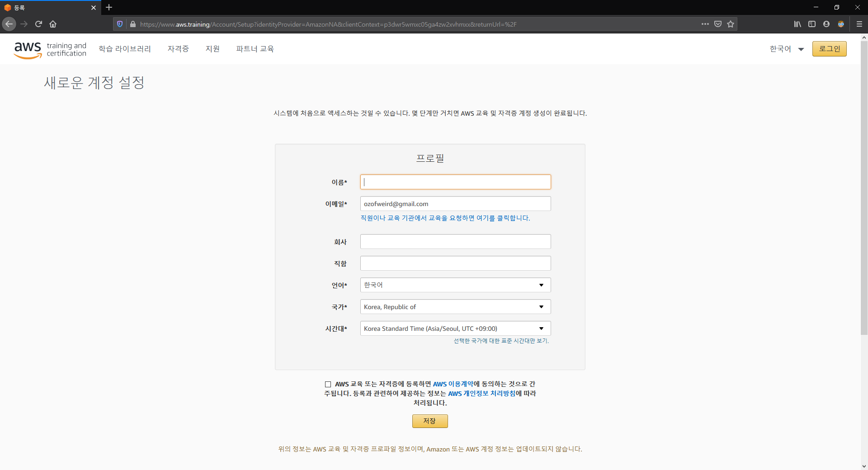This screenshot has height=470, width=868.
Task: Open the AWS 개인정보 처리방침 link
Action: [482, 394]
